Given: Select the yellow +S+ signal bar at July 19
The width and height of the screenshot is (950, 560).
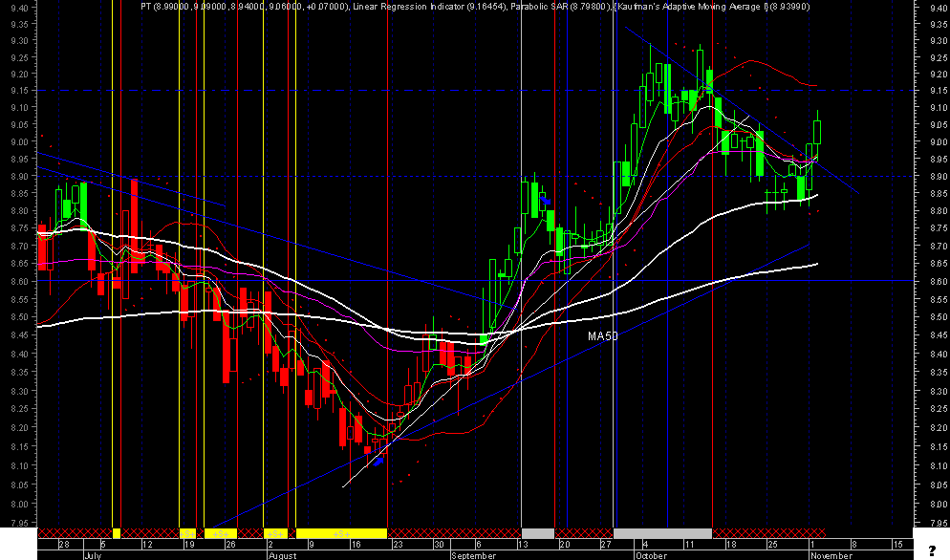Looking at the screenshot, I should tap(188, 533).
